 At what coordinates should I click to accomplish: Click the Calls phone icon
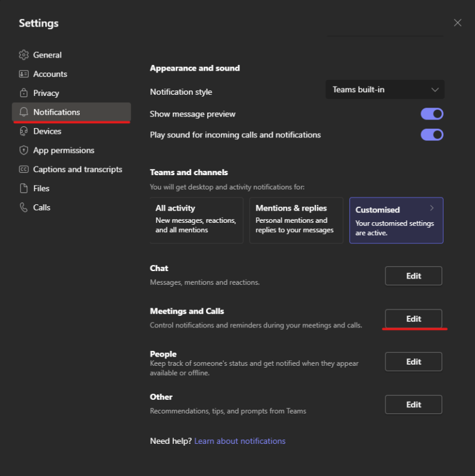coord(24,207)
